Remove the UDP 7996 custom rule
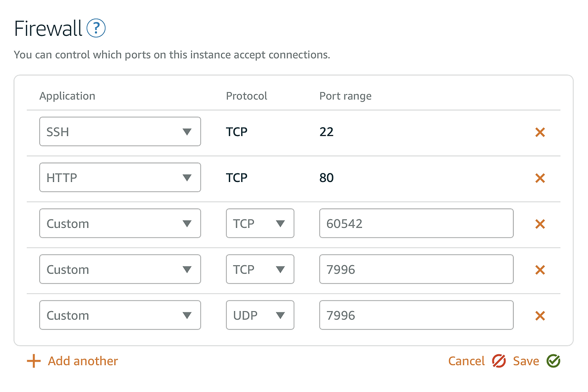Image resolution: width=588 pixels, height=392 pixels. (x=540, y=316)
